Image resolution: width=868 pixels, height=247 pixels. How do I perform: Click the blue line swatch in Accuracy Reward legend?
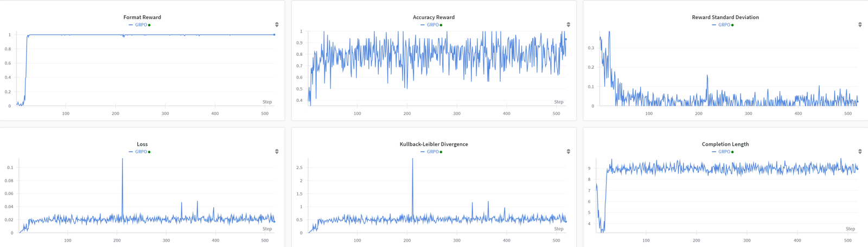pos(423,25)
